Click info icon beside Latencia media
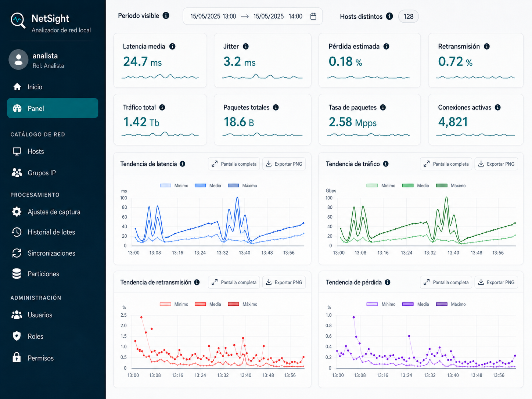Screen dimensions: 532x399 click(x=172, y=46)
